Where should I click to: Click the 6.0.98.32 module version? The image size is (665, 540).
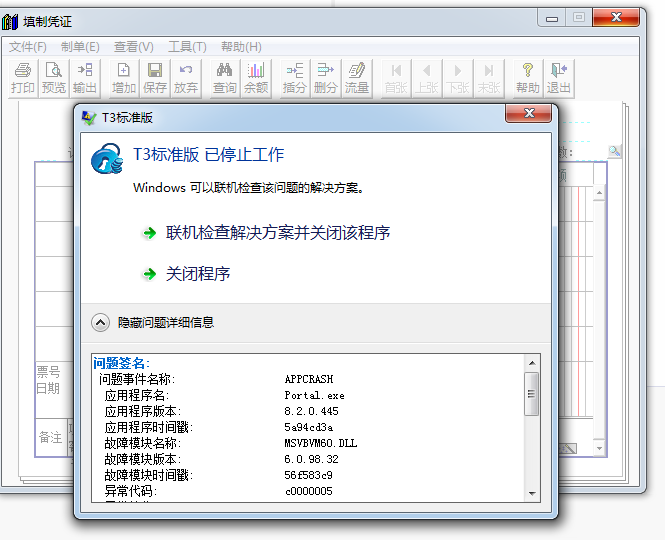pos(311,459)
